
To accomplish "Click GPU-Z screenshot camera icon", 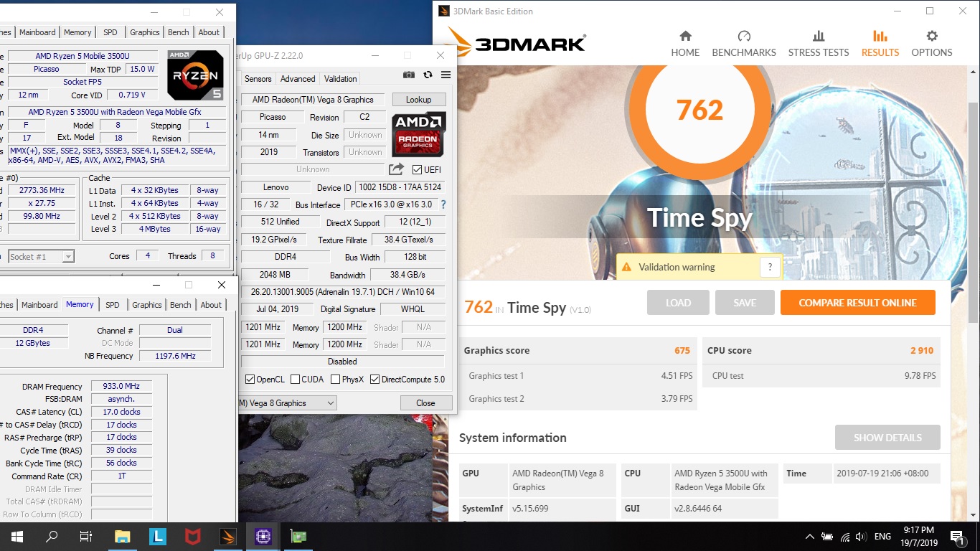I will point(408,75).
